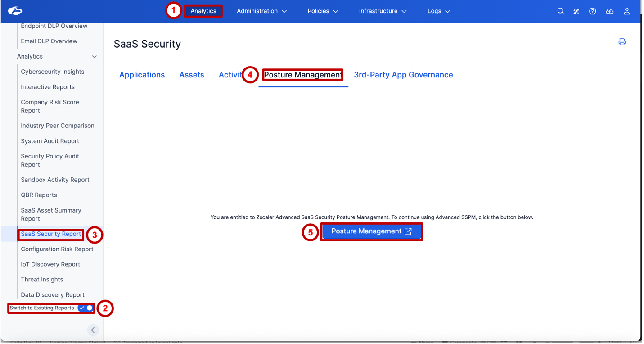Click the blue Posture Management button
Image resolution: width=644 pixels, height=344 pixels.
point(371,231)
